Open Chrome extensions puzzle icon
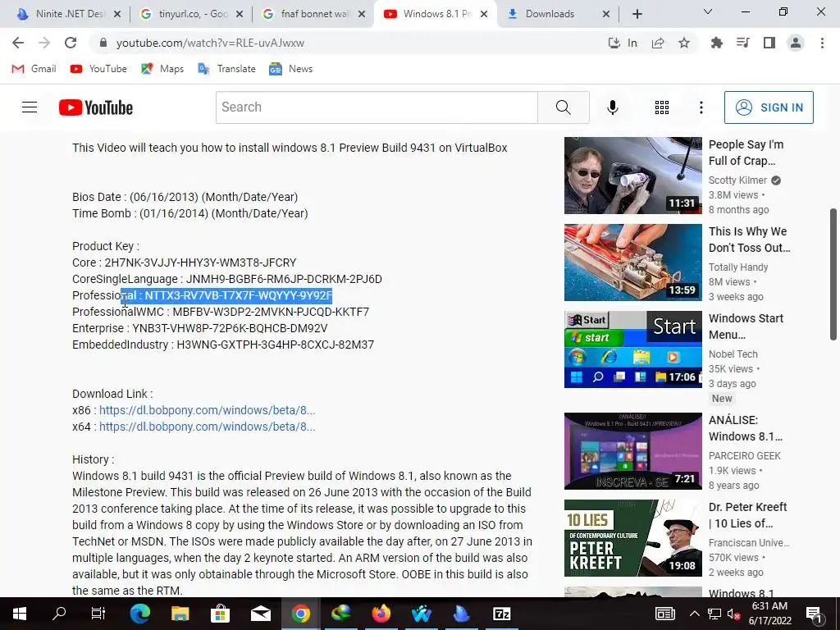The image size is (840, 630). point(716,43)
